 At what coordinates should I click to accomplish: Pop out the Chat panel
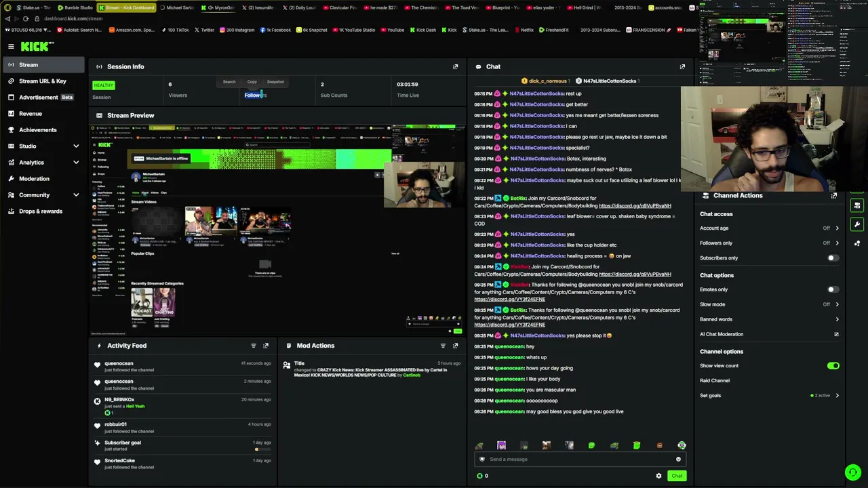682,66
